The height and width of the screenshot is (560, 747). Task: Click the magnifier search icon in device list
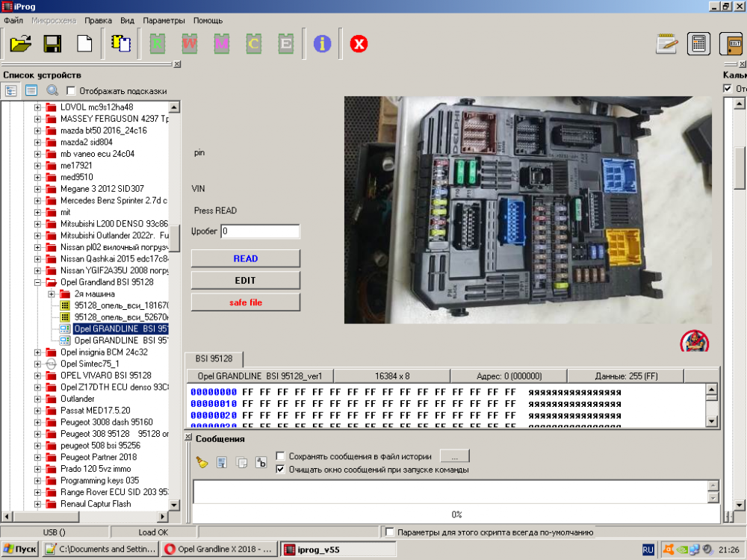point(52,91)
